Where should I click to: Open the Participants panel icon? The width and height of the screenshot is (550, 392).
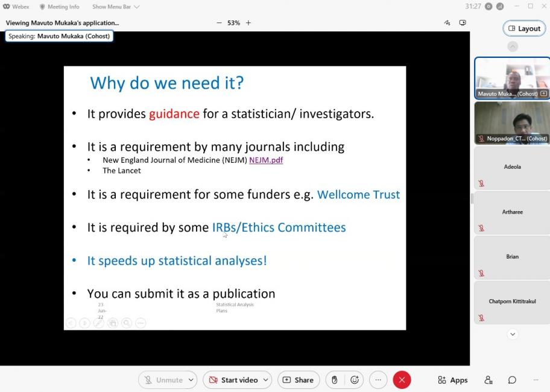tap(488, 380)
